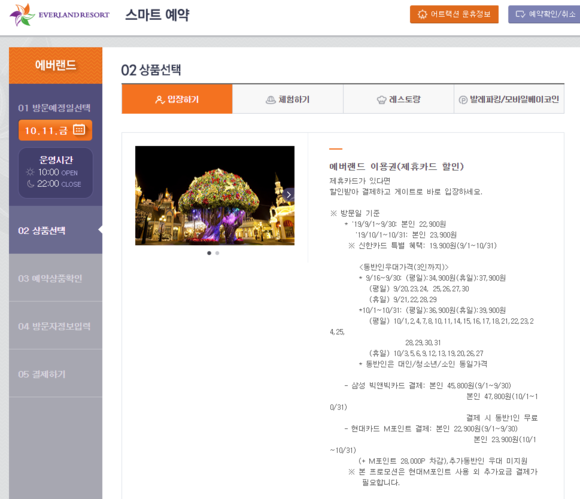Click the 동반인은 대인/청소년/소인 동일가격 line
The width and height of the screenshot is (580, 499).
pyautogui.click(x=423, y=364)
